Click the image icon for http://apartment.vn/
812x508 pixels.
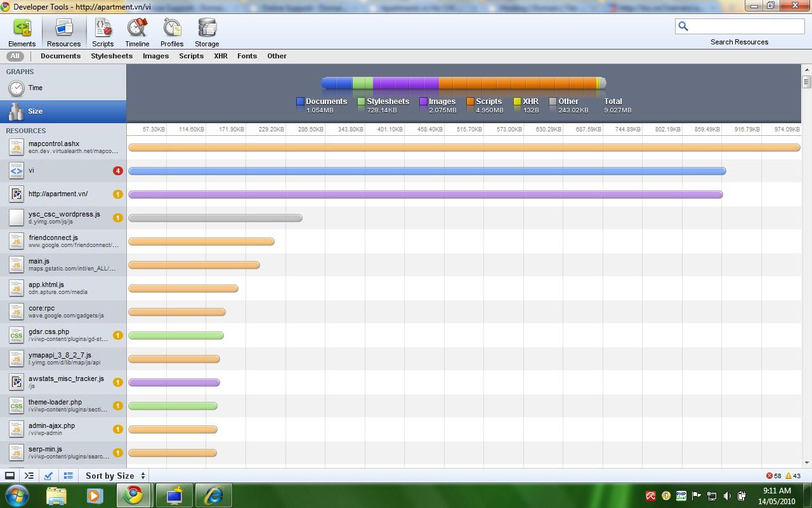pyautogui.click(x=16, y=194)
